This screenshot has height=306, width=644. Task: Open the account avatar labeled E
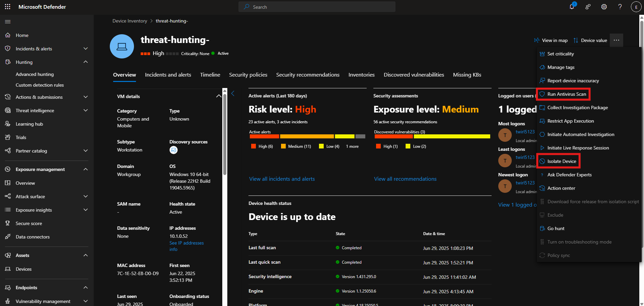tap(636, 7)
